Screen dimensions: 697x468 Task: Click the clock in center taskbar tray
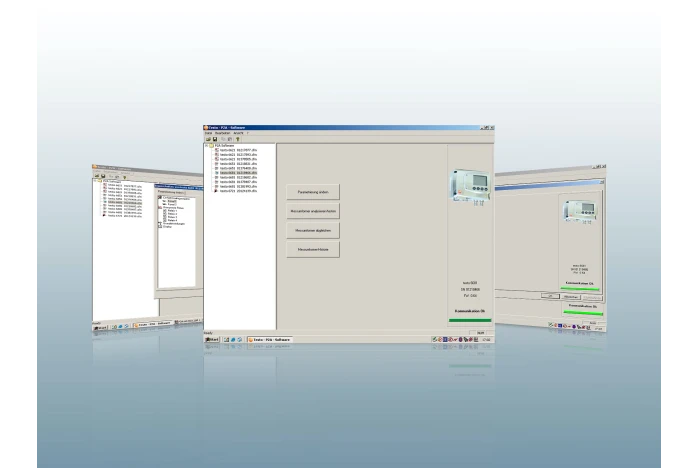[x=487, y=340]
